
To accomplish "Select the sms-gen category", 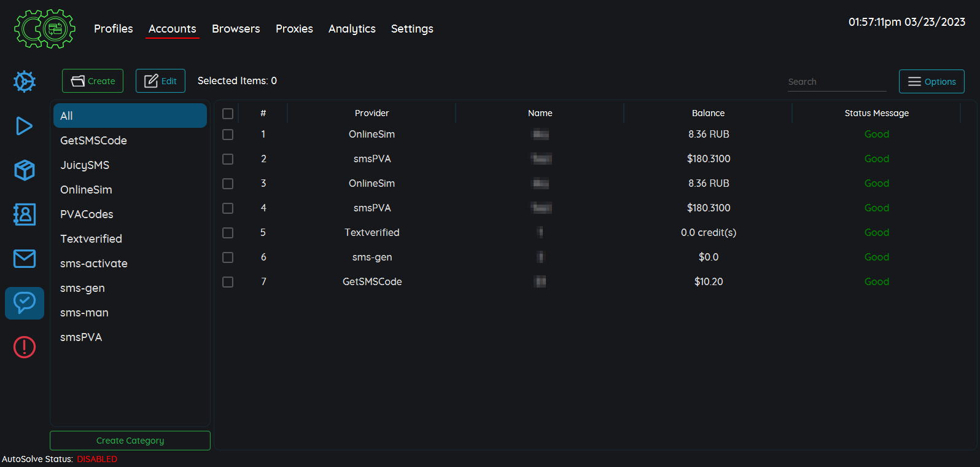I will (130, 288).
